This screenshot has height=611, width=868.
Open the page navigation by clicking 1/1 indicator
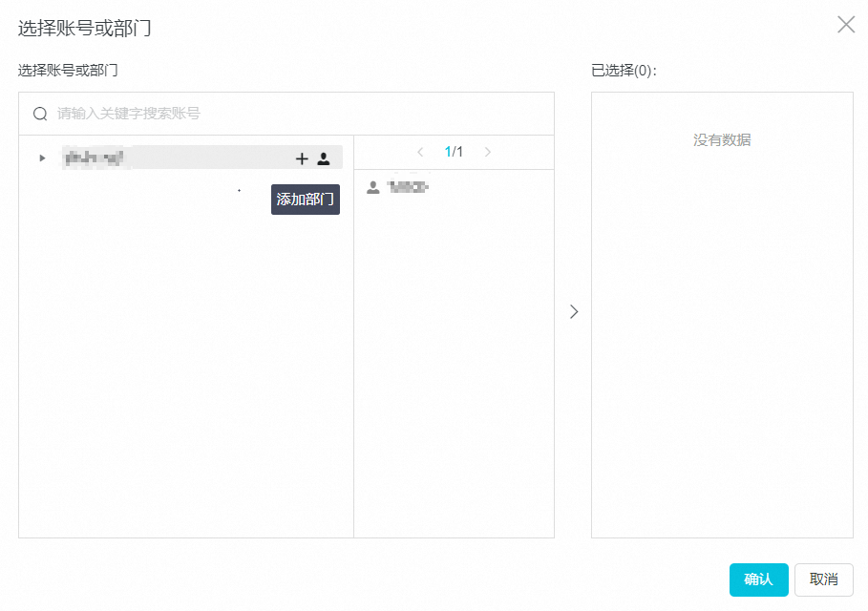point(454,151)
